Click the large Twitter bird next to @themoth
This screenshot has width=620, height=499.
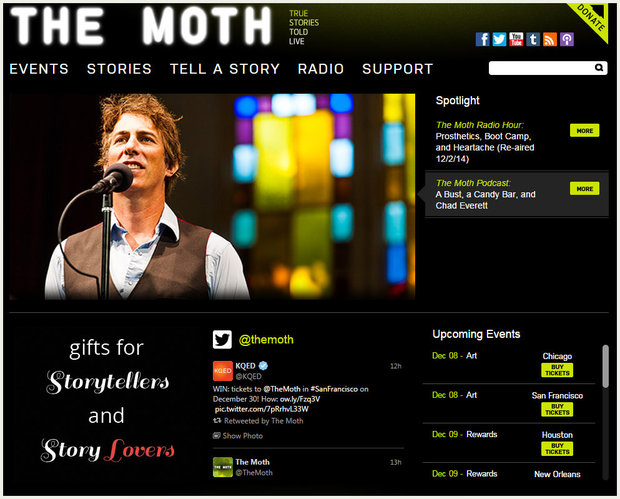coord(222,340)
